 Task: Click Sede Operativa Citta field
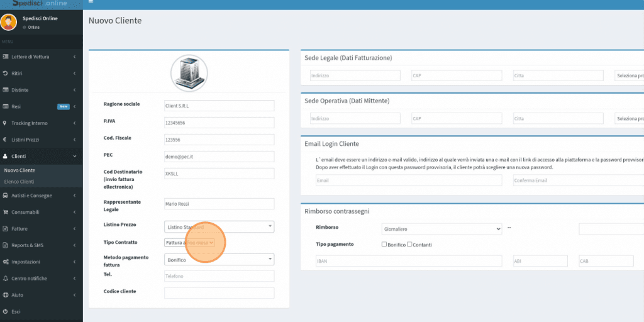558,118
